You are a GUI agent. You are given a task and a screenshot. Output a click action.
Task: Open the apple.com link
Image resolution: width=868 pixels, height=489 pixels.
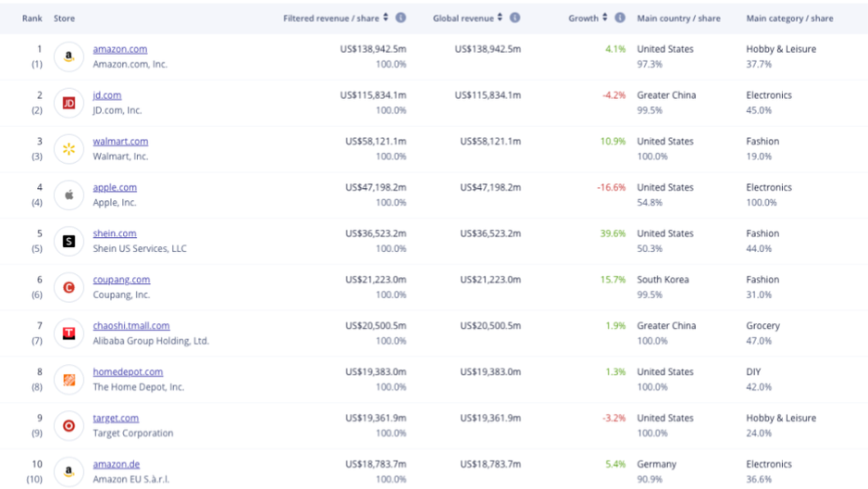point(115,187)
